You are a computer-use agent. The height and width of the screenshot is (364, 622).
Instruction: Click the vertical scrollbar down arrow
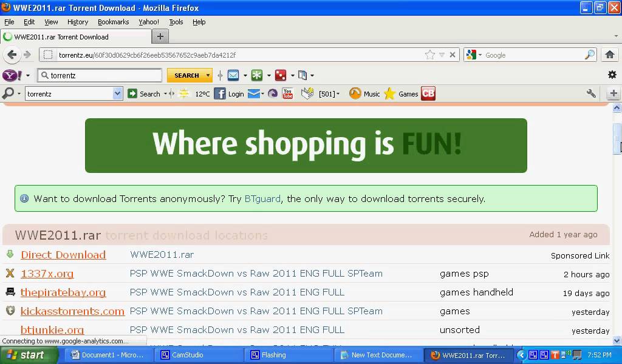(617, 340)
